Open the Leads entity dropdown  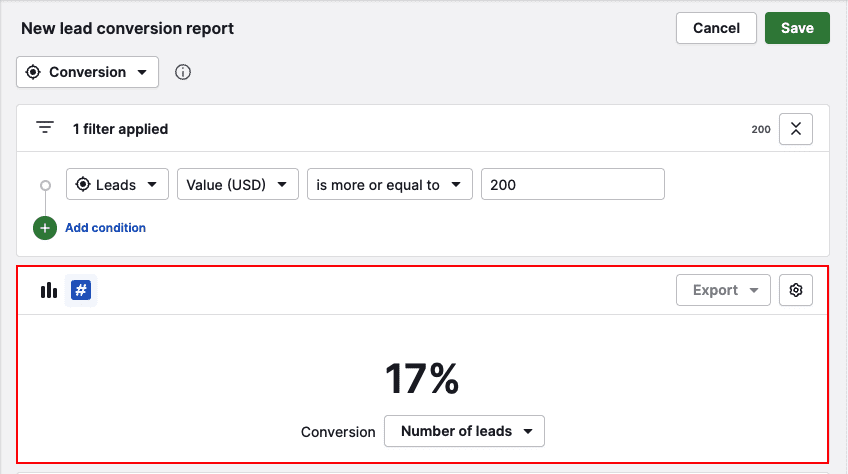(x=117, y=184)
